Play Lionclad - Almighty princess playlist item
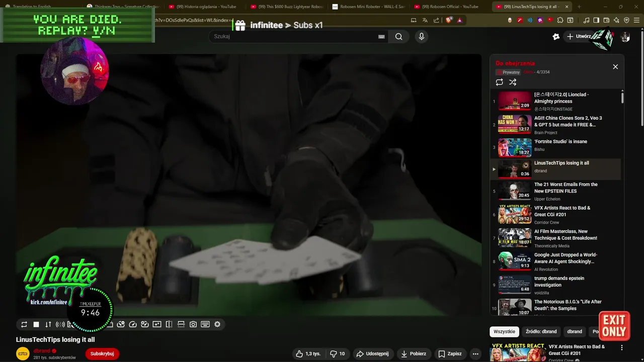Screen dimensions: 644x362 555,101
